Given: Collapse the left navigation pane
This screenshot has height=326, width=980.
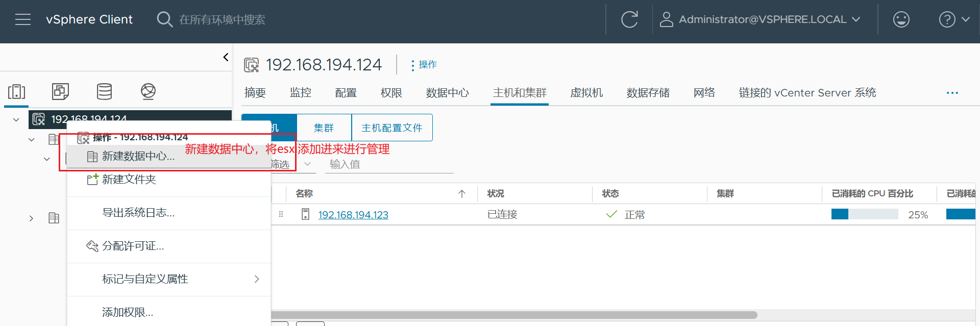Looking at the screenshot, I should point(226,57).
